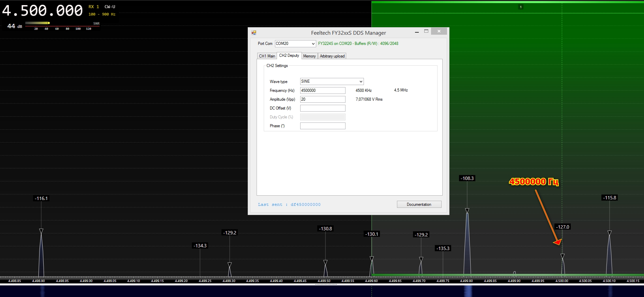The height and width of the screenshot is (297, 644).
Task: Select the CH2 Deputy tab
Action: point(289,55)
